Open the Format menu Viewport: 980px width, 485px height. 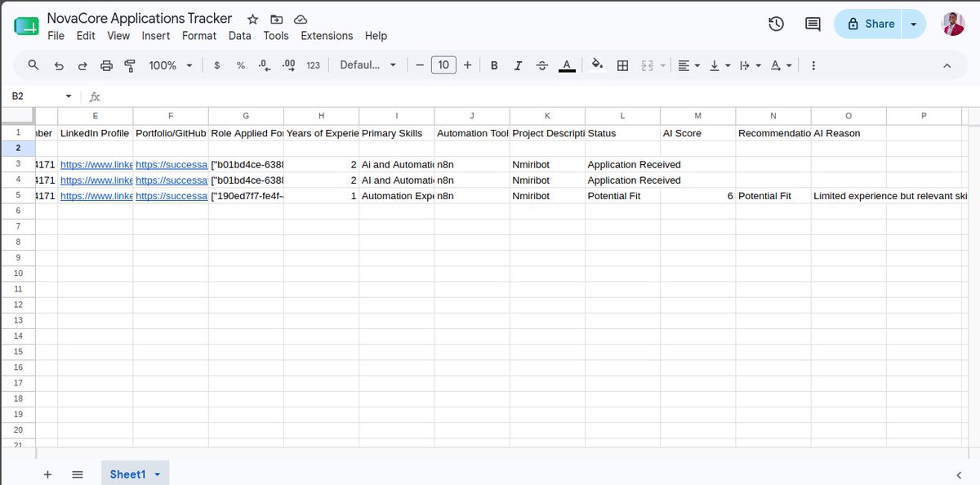click(x=199, y=36)
